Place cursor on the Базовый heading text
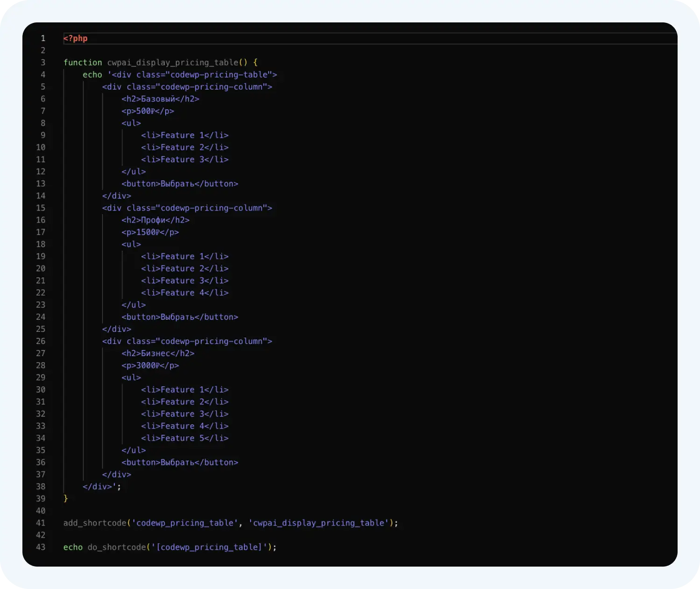 tap(158, 99)
